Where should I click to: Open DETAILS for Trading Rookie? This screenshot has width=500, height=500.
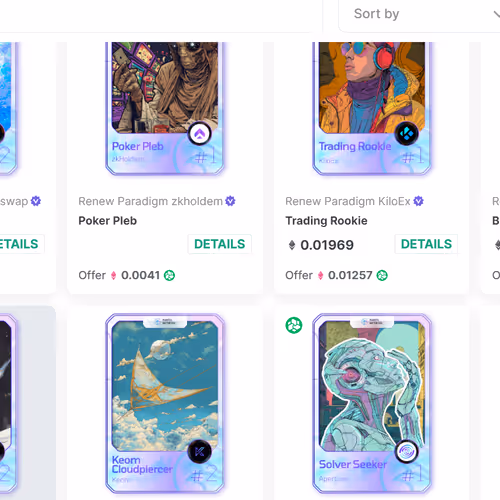[x=426, y=244]
